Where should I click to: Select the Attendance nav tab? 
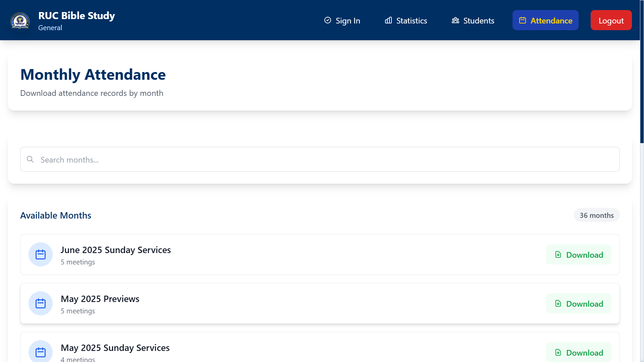point(545,20)
